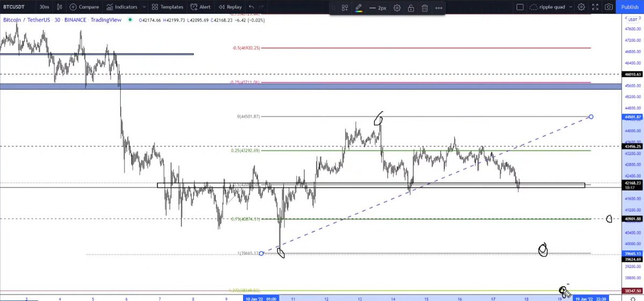The image size is (644, 301).
Task: Click the -0.25(45711.06) fib level label
Action: pos(245,83)
